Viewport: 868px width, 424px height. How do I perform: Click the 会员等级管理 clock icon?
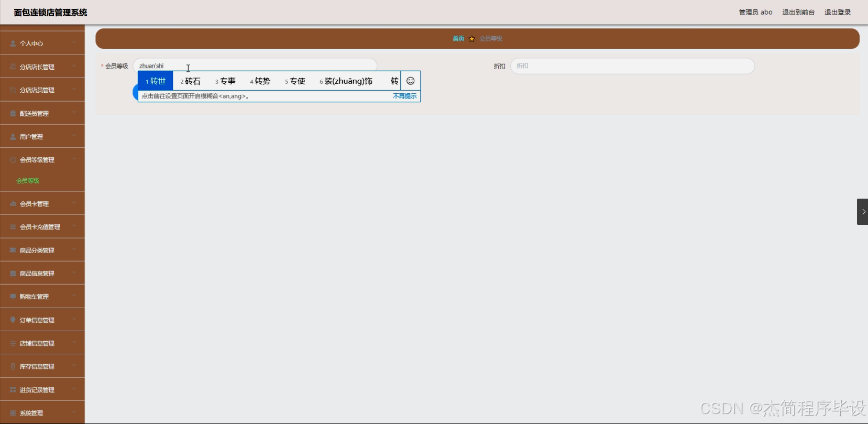[13, 160]
